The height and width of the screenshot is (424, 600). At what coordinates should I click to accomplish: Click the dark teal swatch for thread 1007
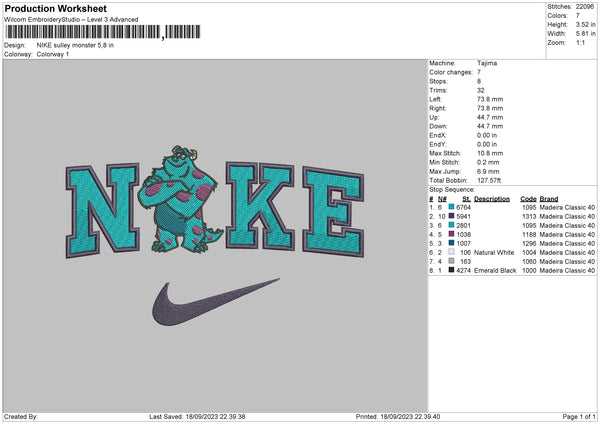pyautogui.click(x=451, y=243)
